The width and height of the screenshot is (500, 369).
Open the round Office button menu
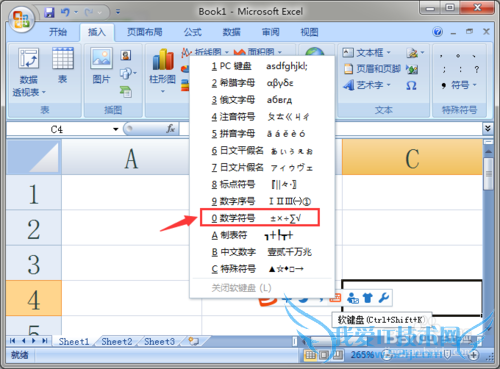22,19
